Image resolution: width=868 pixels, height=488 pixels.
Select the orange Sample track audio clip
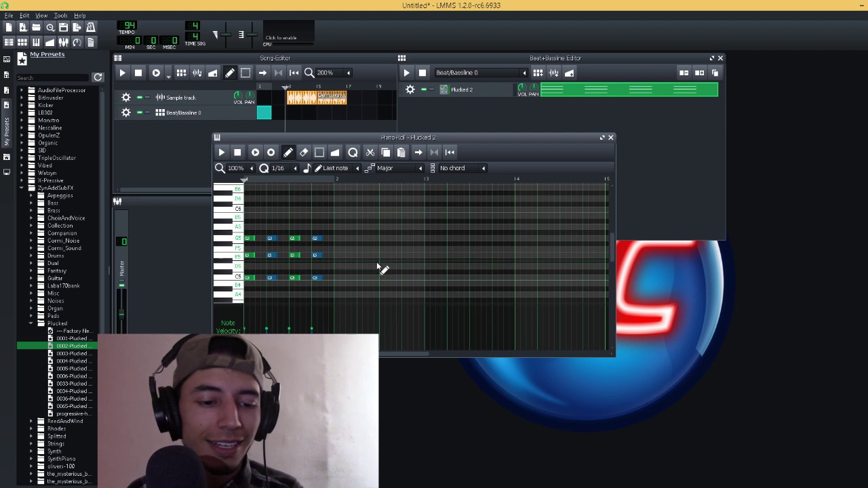[x=317, y=98]
